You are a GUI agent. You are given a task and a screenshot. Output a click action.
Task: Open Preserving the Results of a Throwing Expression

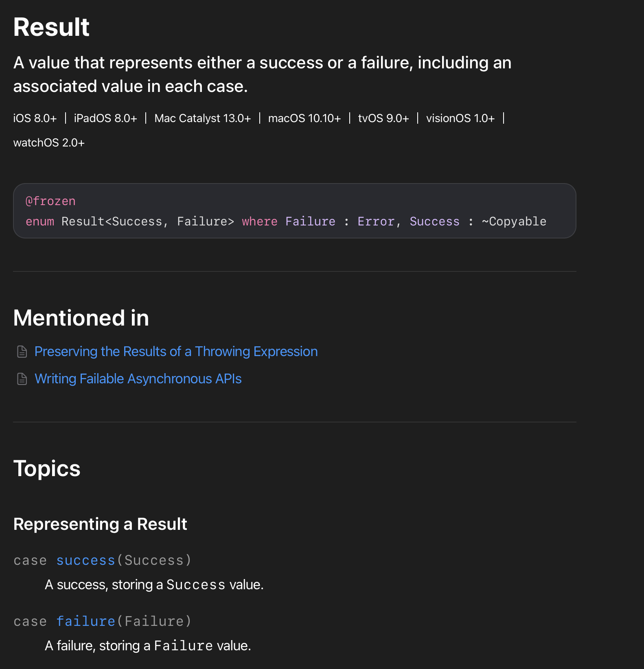[x=176, y=352]
